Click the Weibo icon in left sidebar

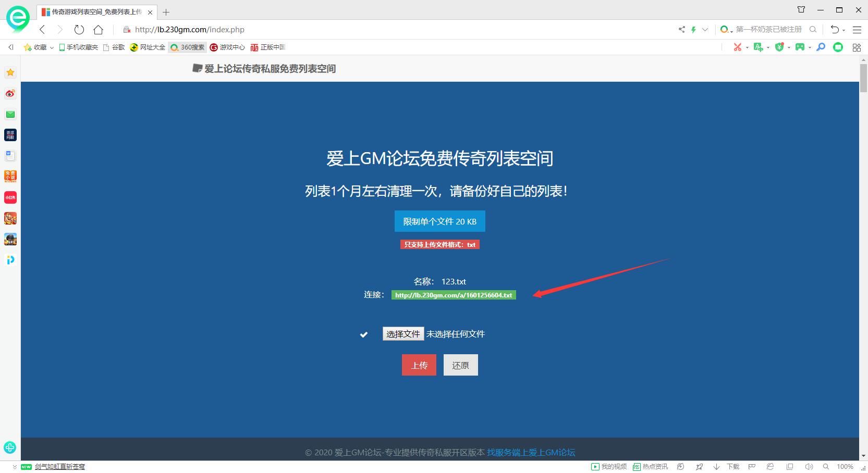point(10,93)
